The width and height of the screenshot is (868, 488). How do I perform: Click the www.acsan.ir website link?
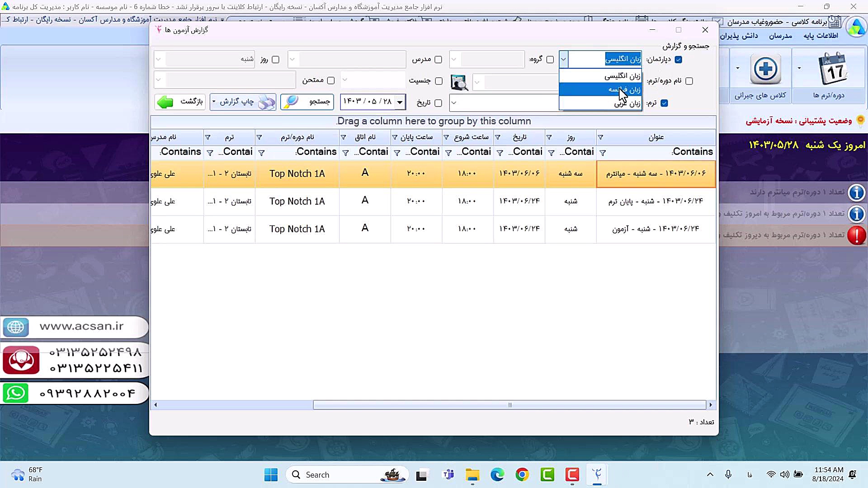[81, 326]
